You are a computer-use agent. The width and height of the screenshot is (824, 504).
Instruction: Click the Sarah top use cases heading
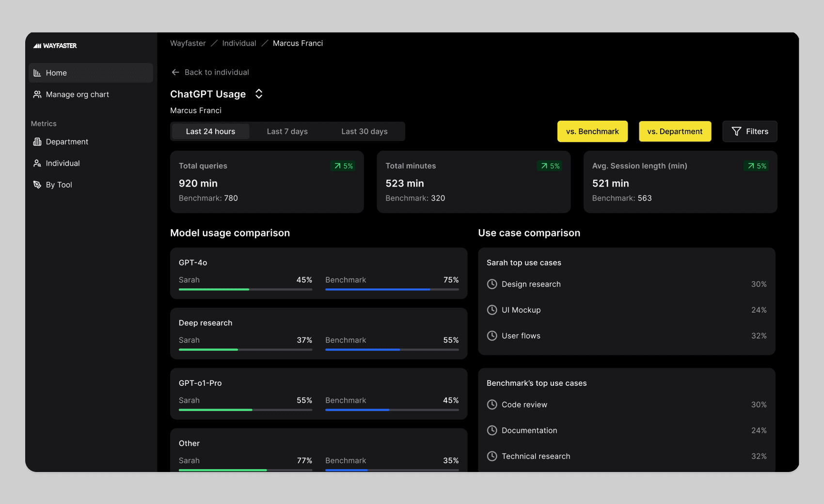(x=524, y=262)
